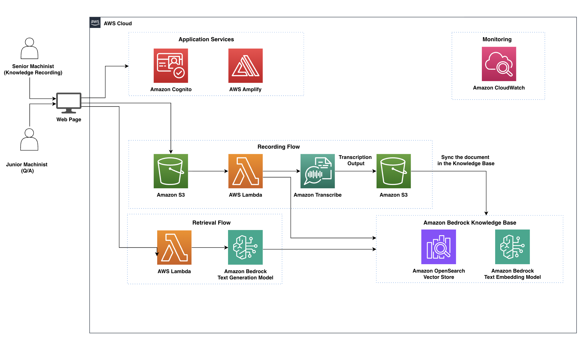The height and width of the screenshot is (364, 588).
Task: Click the Transcription Output label
Action: [355, 160]
